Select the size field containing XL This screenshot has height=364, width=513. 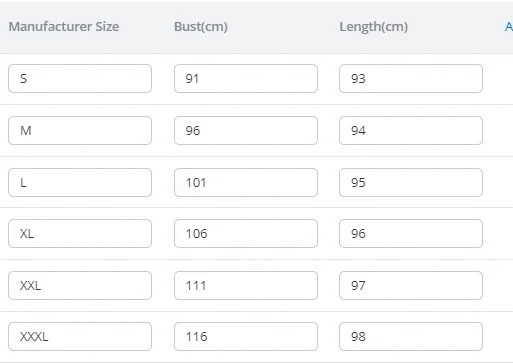[x=80, y=234]
